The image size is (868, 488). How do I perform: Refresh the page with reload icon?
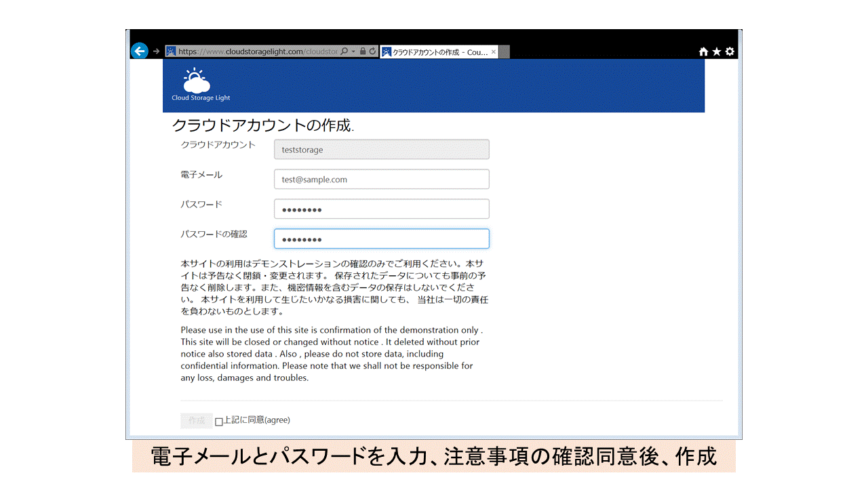pyautogui.click(x=372, y=52)
